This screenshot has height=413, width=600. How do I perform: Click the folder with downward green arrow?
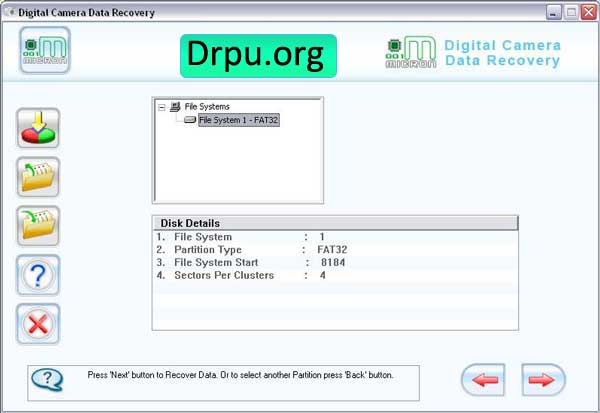point(38,226)
